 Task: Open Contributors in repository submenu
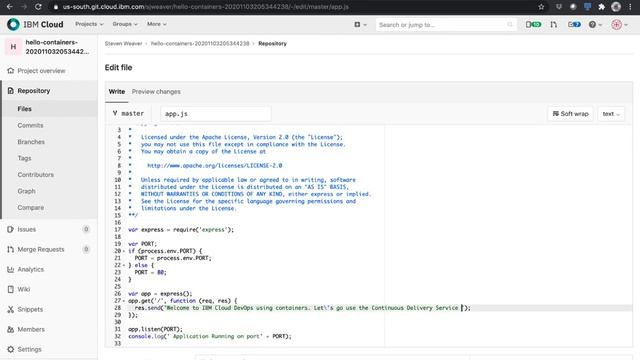pos(36,175)
